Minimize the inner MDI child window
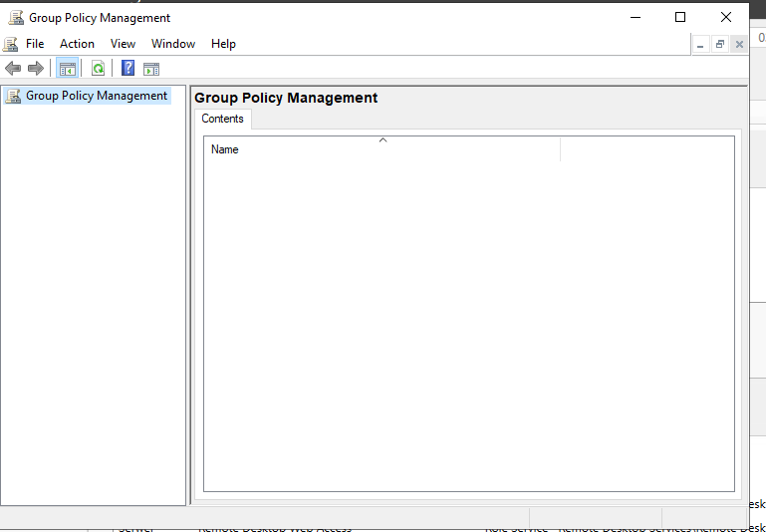The width and height of the screenshot is (766, 532). (700, 45)
